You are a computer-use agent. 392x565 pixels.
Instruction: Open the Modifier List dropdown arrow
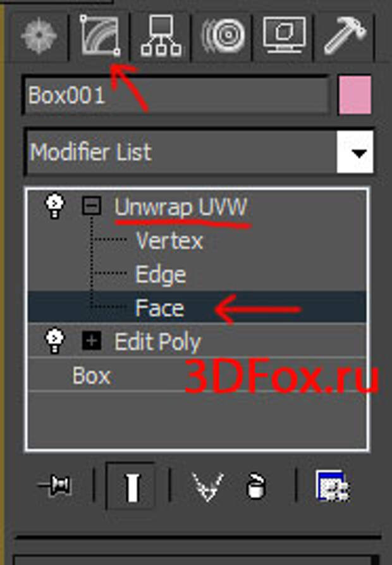click(x=355, y=152)
